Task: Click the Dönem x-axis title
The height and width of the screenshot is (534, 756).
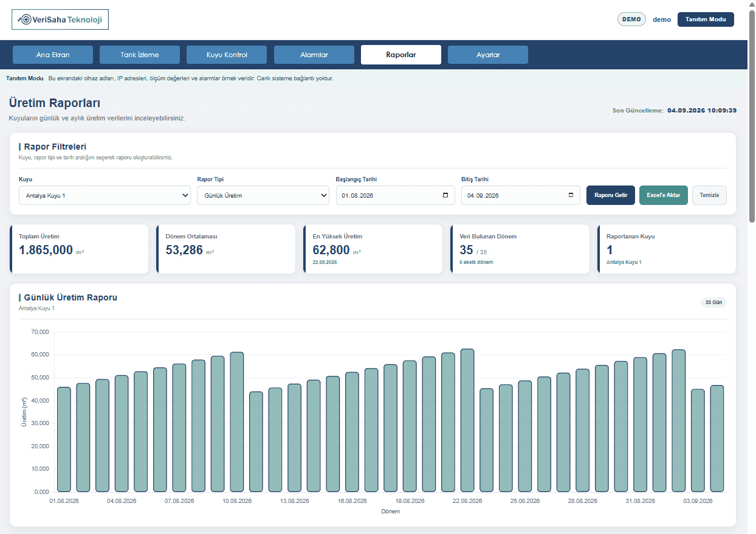Action: pos(391,511)
